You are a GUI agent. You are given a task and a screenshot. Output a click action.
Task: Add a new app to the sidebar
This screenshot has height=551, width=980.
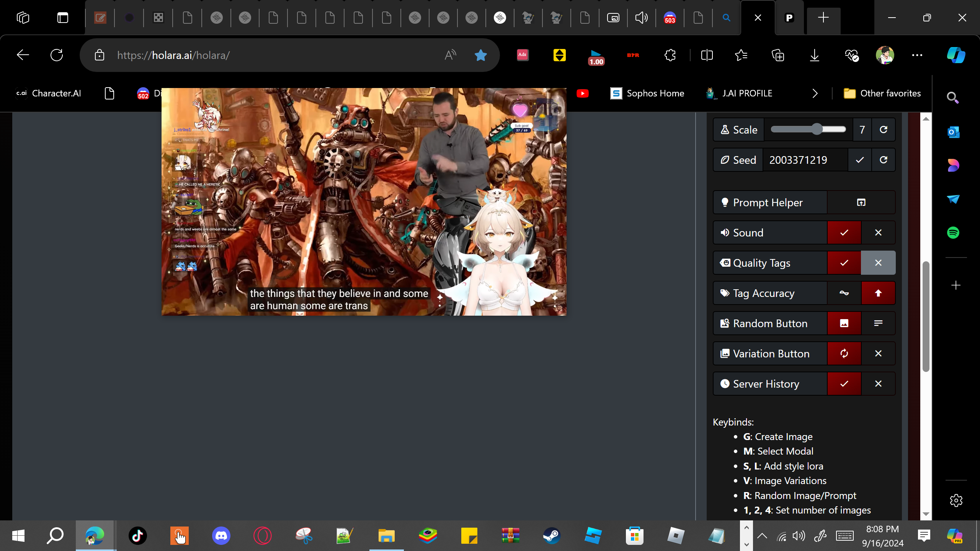click(956, 285)
